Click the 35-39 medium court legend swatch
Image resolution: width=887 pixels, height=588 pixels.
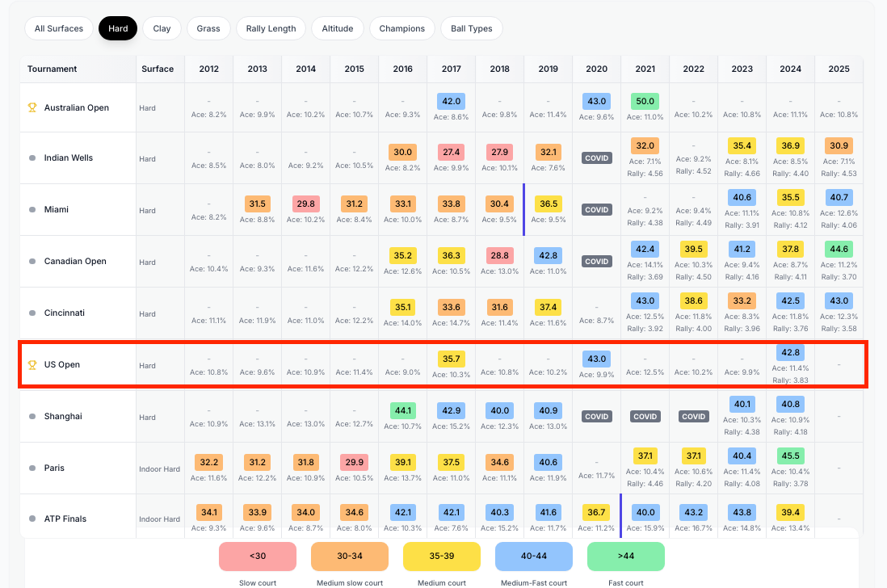point(442,556)
